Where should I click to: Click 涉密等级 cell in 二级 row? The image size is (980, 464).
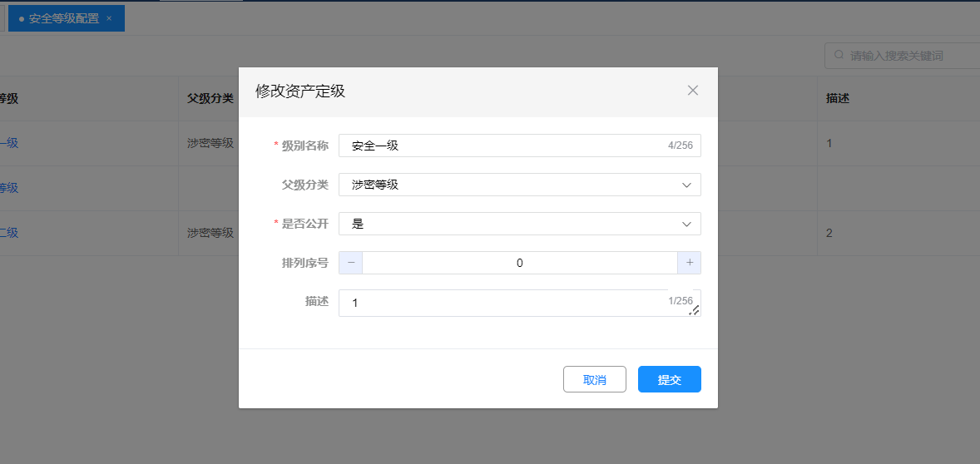tap(210, 233)
